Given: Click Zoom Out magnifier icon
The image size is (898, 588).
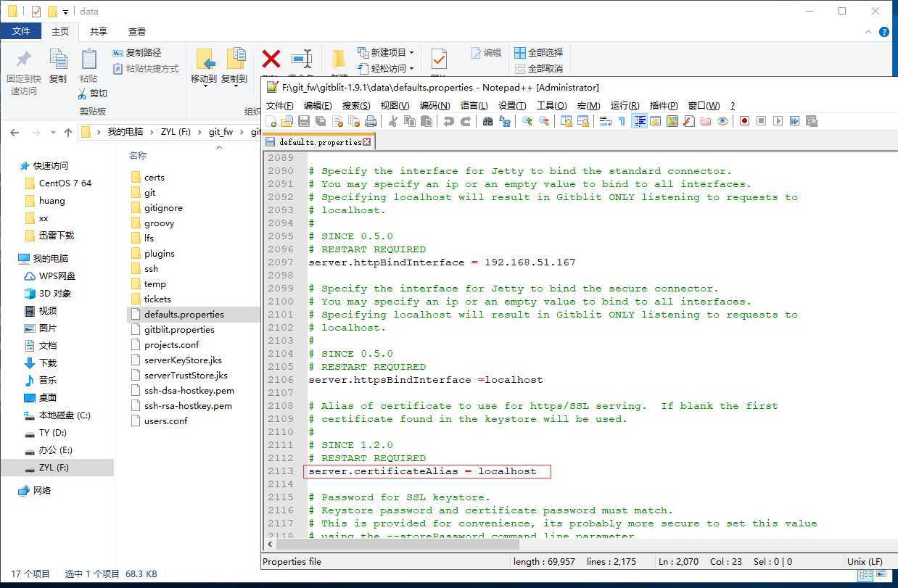Looking at the screenshot, I should [x=544, y=121].
